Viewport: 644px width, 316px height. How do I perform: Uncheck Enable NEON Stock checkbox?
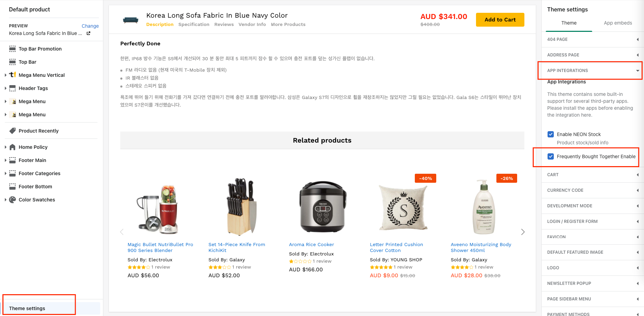click(x=551, y=134)
